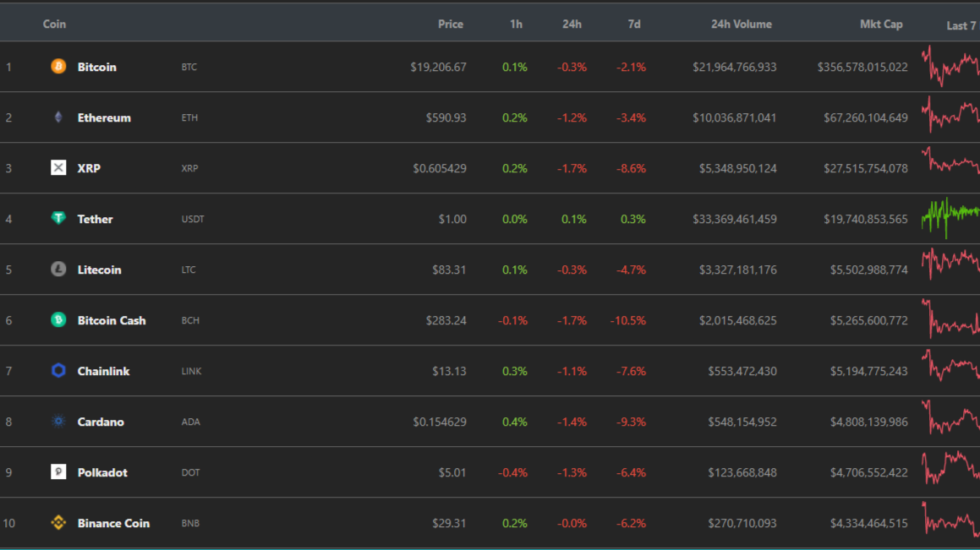This screenshot has height=550, width=980.
Task: Click the Bitcoin Cash price $283.24
Action: click(x=446, y=320)
